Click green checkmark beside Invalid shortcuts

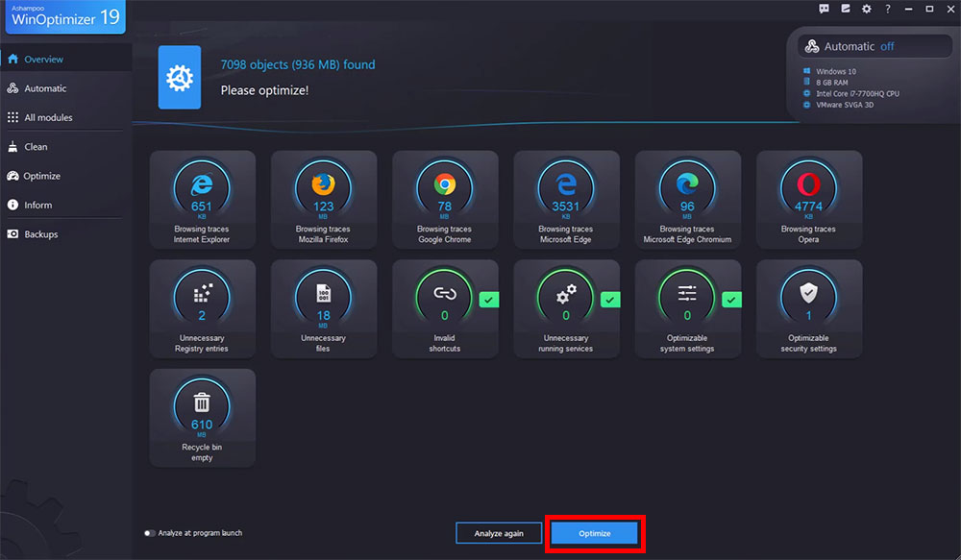(x=488, y=300)
